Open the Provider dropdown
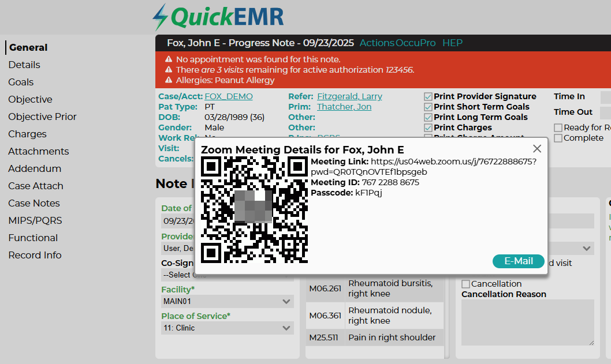611x364 pixels. click(x=178, y=249)
